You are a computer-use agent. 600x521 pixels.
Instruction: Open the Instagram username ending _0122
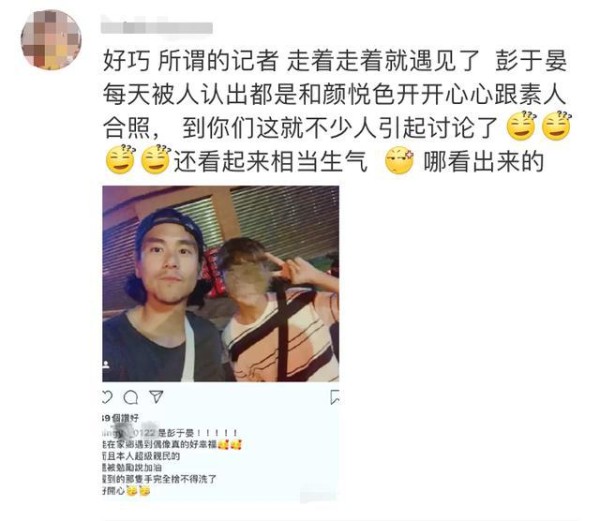coord(129,433)
